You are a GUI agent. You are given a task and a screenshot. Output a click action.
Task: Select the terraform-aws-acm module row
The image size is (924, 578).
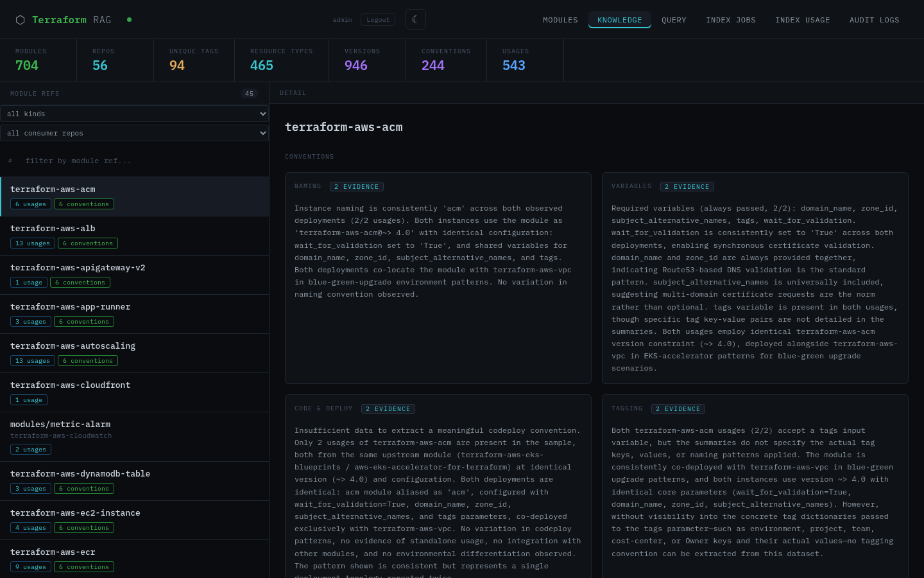point(134,197)
